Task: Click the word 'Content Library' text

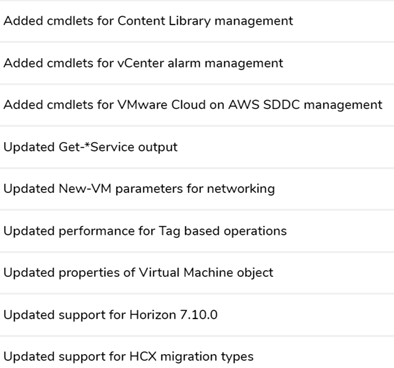Action: (164, 21)
